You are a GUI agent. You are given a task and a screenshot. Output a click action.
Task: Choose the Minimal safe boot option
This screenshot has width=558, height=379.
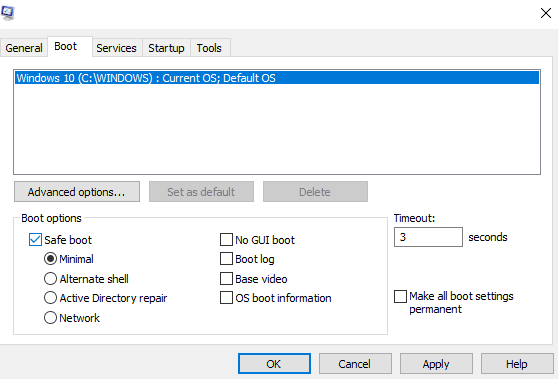click(50, 259)
